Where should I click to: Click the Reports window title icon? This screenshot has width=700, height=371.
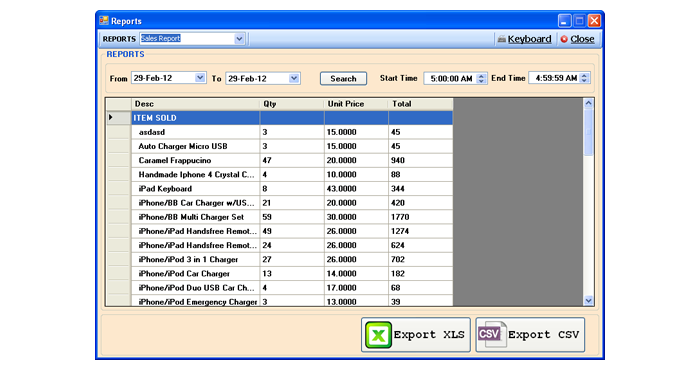tap(104, 21)
